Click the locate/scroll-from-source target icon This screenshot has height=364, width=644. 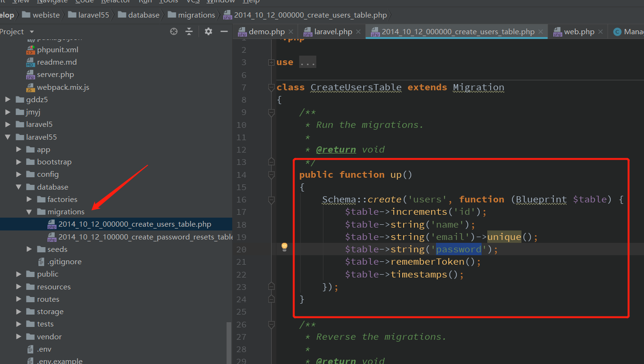pyautogui.click(x=174, y=31)
